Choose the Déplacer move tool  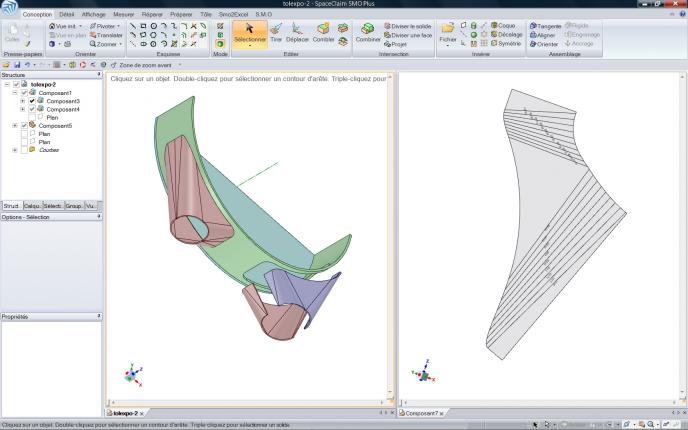click(x=297, y=34)
